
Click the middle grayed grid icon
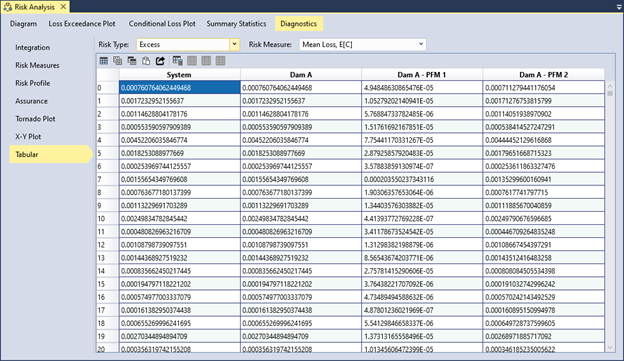pos(206,60)
